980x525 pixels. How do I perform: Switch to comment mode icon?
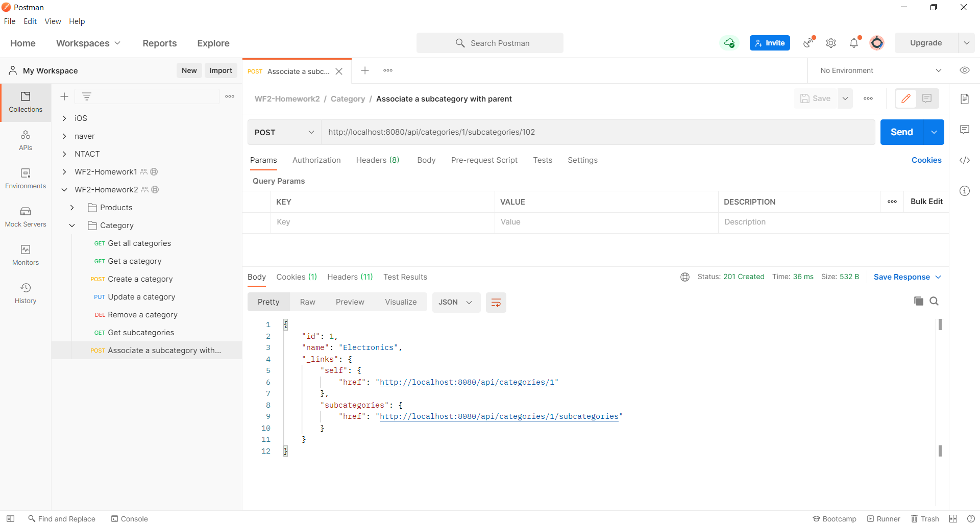927,98
